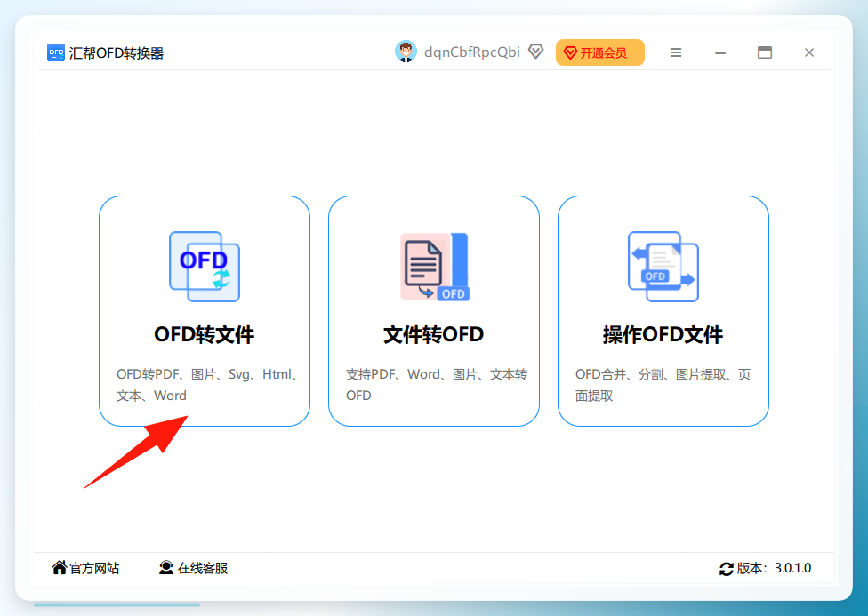Image resolution: width=868 pixels, height=616 pixels.
Task: Select the 文件转OFD heading
Action: 434,334
